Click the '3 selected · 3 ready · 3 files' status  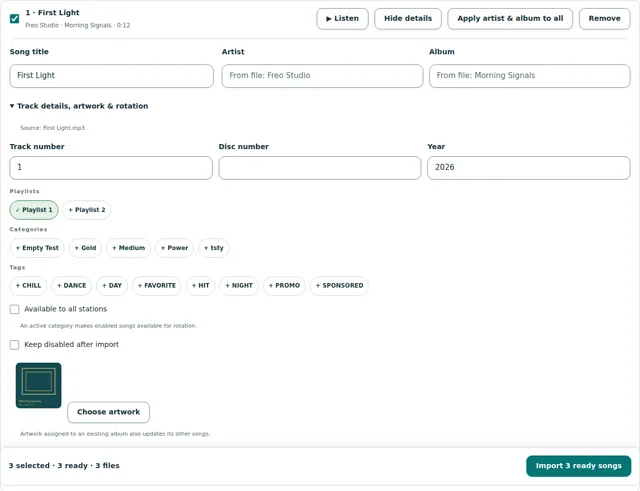[64, 466]
